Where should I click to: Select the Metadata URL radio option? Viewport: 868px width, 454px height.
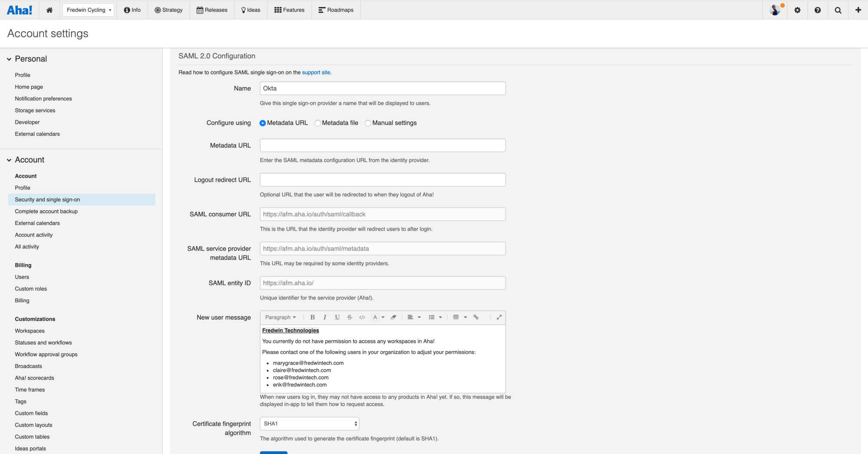[x=263, y=123]
